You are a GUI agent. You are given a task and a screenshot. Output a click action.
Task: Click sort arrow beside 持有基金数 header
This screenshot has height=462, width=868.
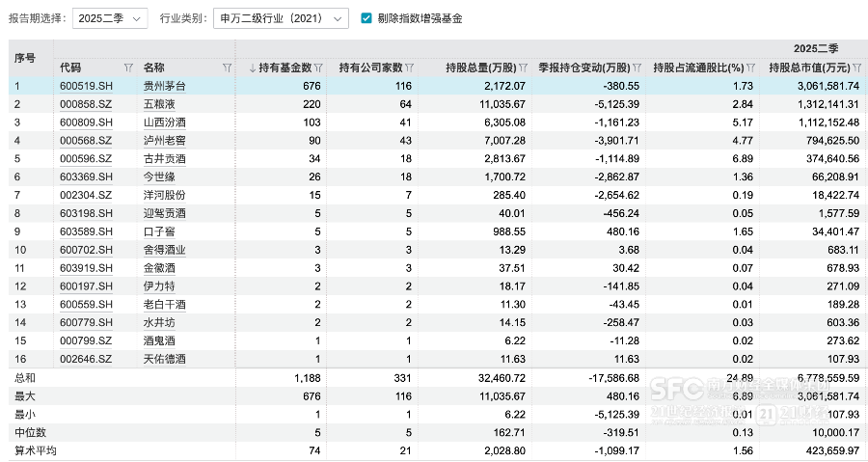[253, 68]
